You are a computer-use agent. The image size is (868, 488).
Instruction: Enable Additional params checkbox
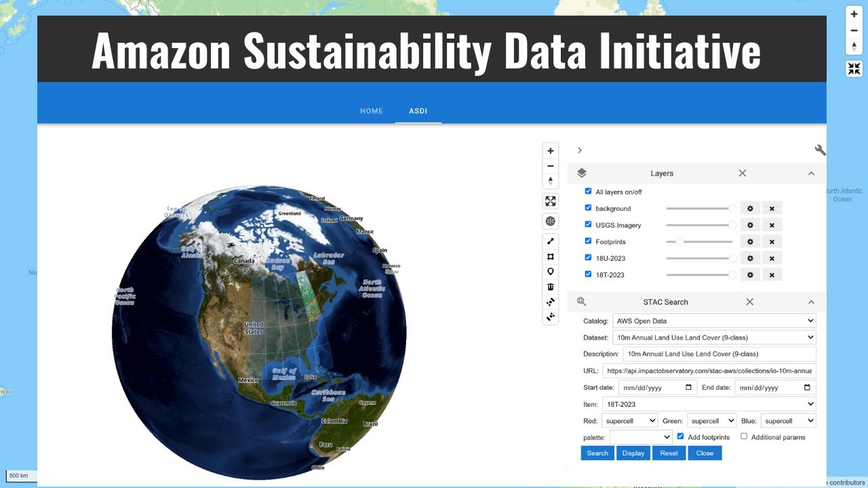click(x=744, y=436)
